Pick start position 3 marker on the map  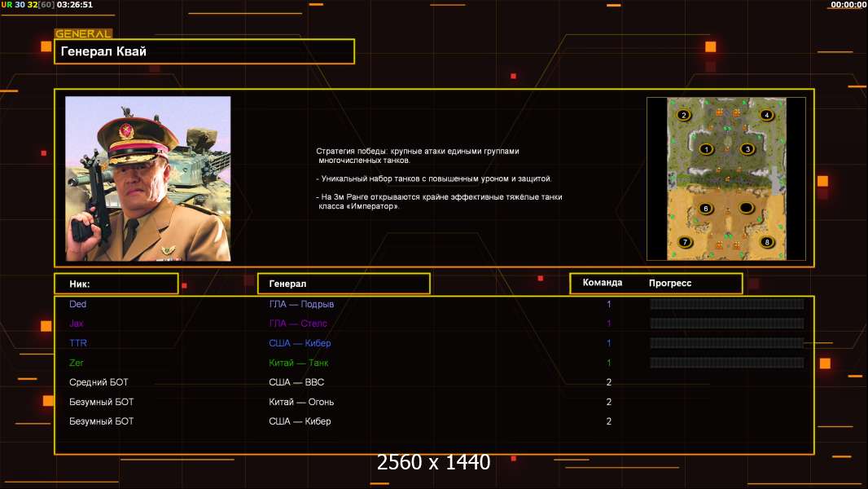tap(747, 149)
